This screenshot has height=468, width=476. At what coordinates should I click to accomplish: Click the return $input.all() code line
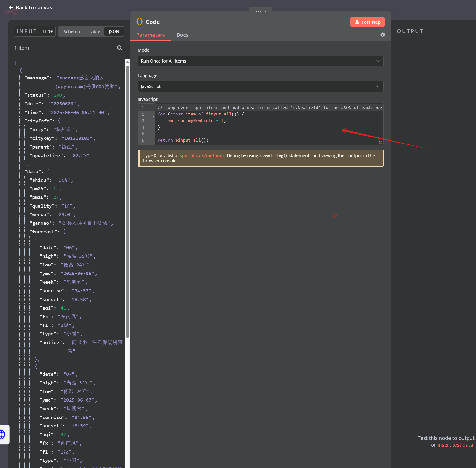183,140
